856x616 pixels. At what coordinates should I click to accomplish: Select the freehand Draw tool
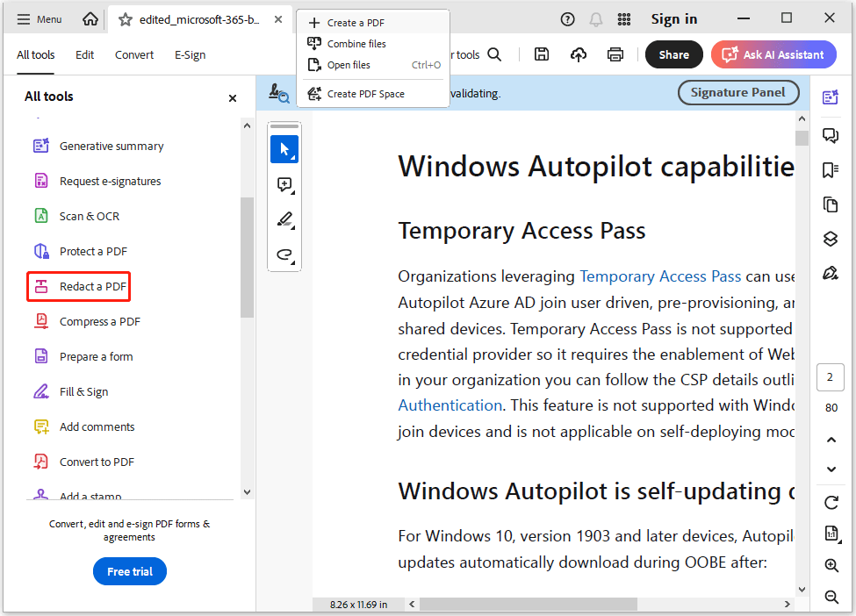[284, 255]
